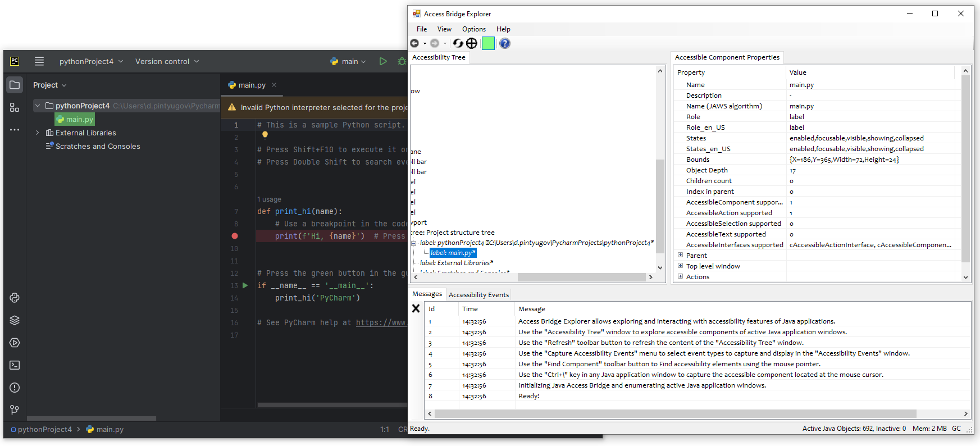Close the main.py editor tab

tap(274, 85)
